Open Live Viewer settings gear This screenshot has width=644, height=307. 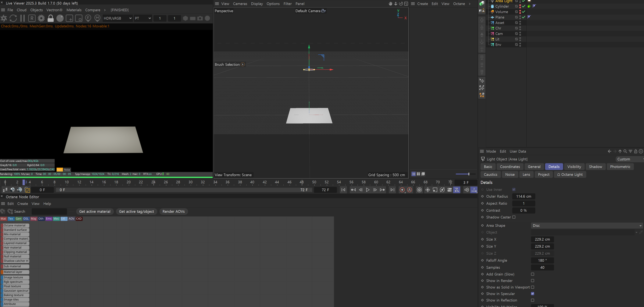(41, 18)
